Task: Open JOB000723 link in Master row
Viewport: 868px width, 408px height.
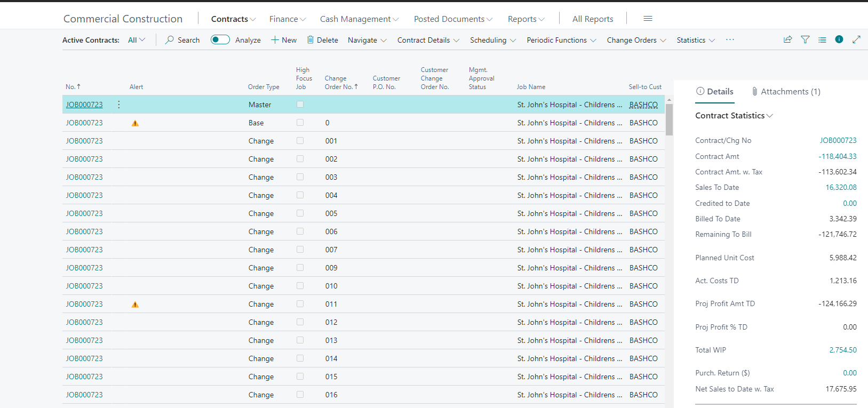Action: point(84,105)
